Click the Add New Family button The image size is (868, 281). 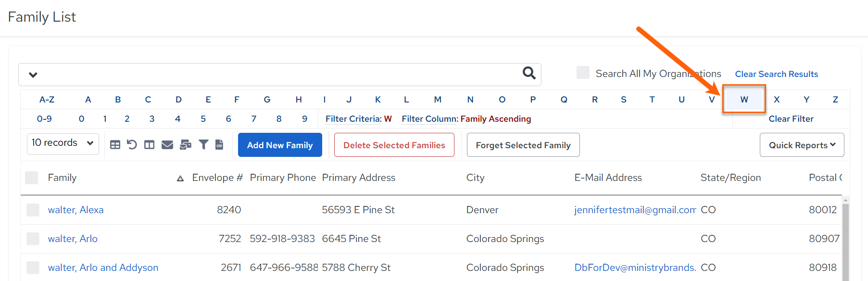tap(280, 145)
